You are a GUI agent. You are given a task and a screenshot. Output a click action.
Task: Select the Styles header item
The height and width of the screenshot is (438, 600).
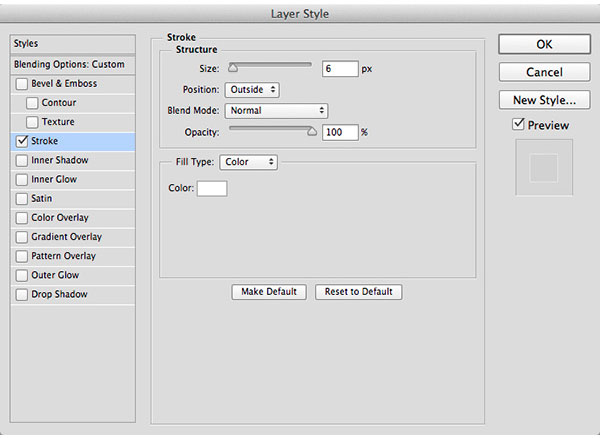point(73,44)
